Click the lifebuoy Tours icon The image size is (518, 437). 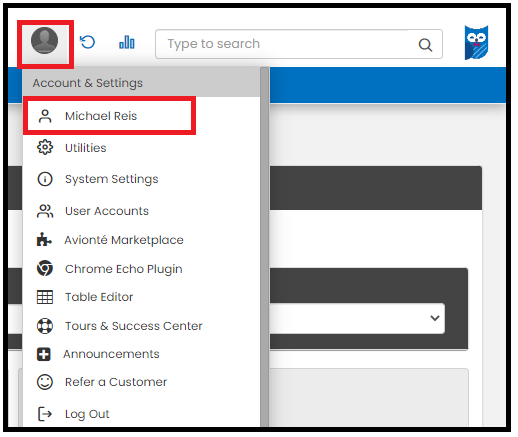tap(45, 327)
